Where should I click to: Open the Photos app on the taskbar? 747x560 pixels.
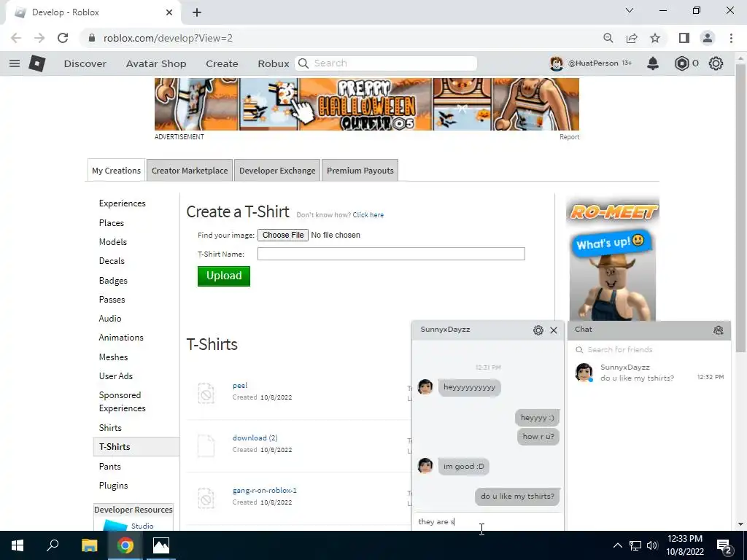pos(161,545)
